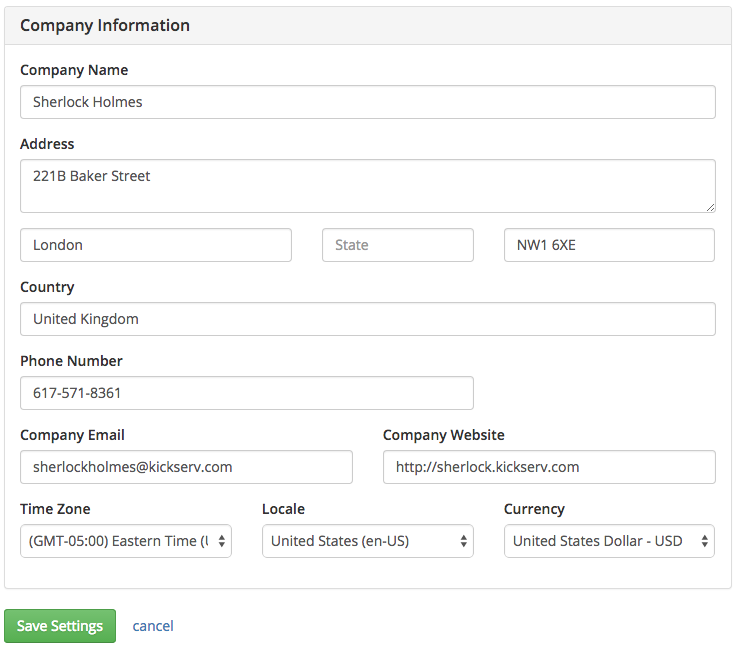Click the Locale dropdown arrows icon

tap(464, 541)
